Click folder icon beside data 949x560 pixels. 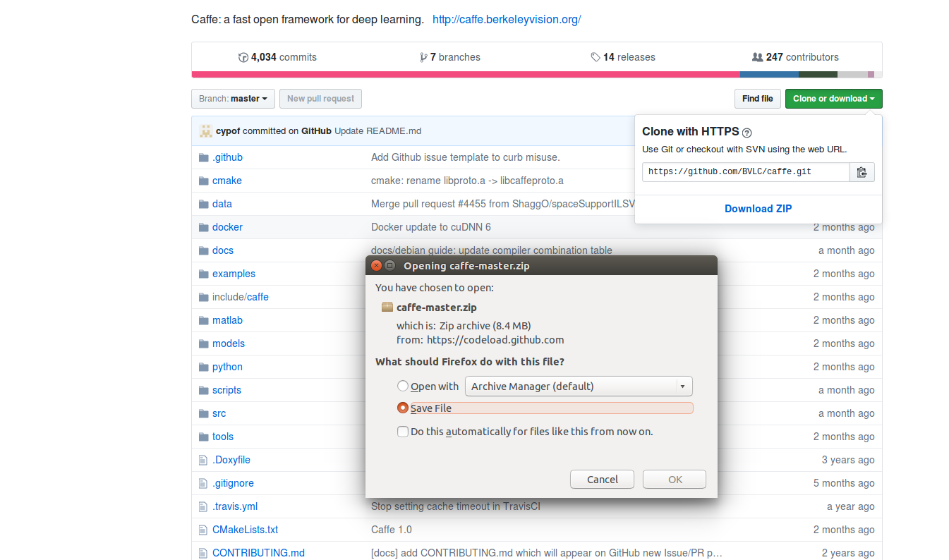click(204, 204)
